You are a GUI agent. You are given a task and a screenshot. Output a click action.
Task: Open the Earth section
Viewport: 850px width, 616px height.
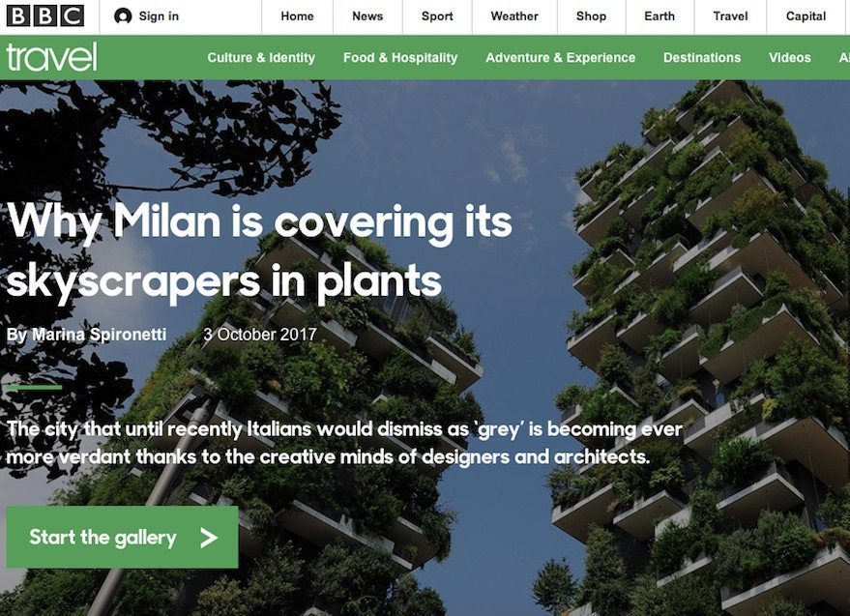point(659,16)
